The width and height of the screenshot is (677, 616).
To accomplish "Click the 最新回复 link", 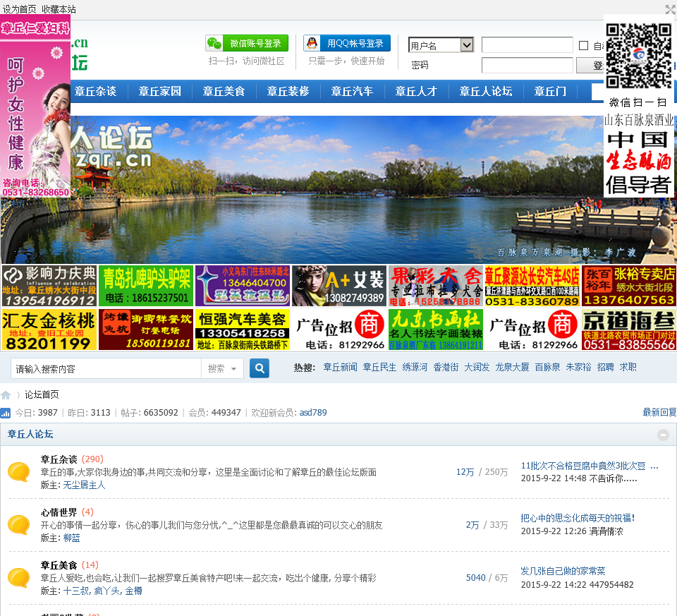I will coord(659,412).
